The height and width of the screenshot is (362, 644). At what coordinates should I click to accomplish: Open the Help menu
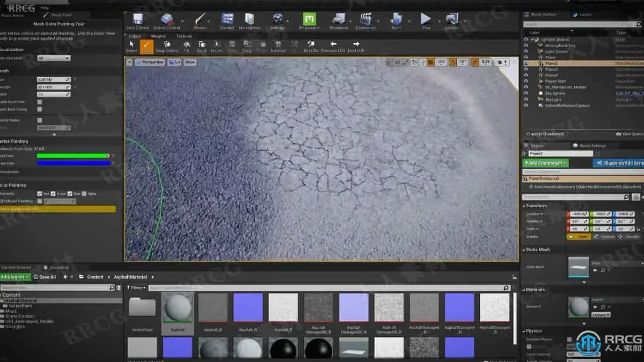(x=45, y=8)
